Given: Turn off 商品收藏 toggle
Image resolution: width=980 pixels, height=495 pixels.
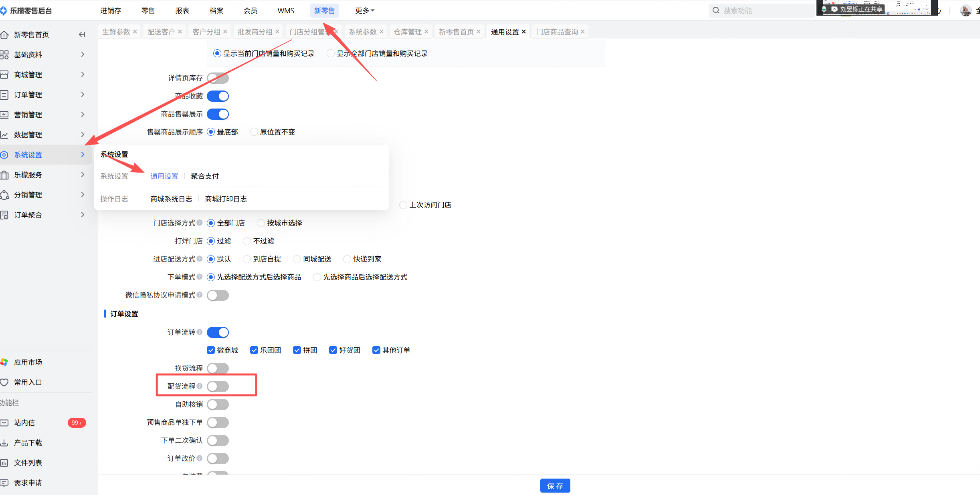Looking at the screenshot, I should coord(218,96).
